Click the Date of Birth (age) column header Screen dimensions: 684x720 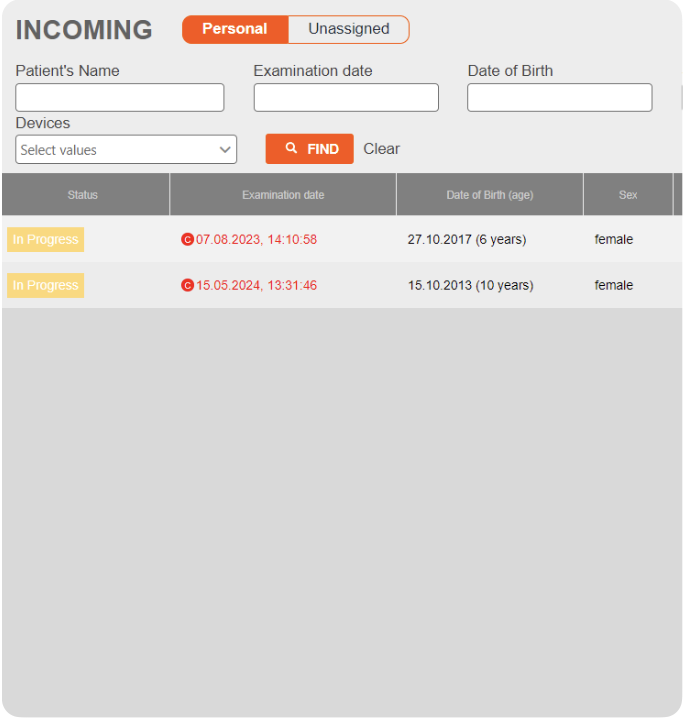pyautogui.click(x=489, y=195)
